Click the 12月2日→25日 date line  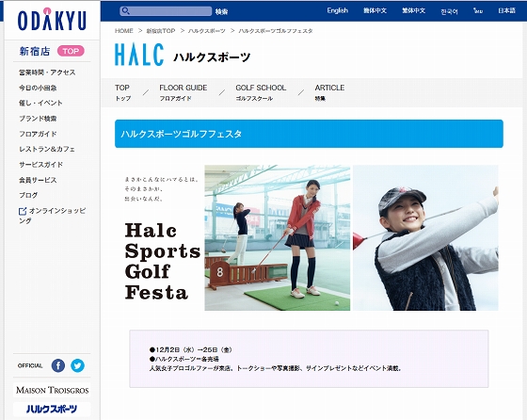pyautogui.click(x=190, y=349)
